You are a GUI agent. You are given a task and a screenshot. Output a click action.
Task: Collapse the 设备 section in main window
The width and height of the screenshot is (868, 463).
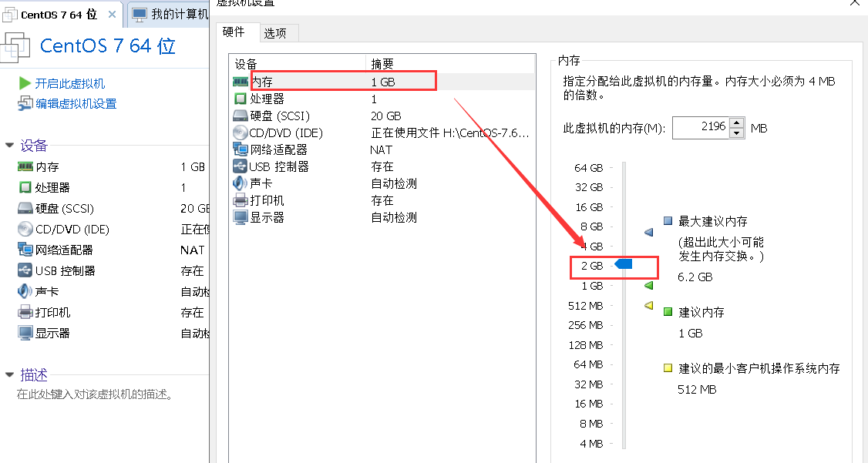[x=9, y=146]
